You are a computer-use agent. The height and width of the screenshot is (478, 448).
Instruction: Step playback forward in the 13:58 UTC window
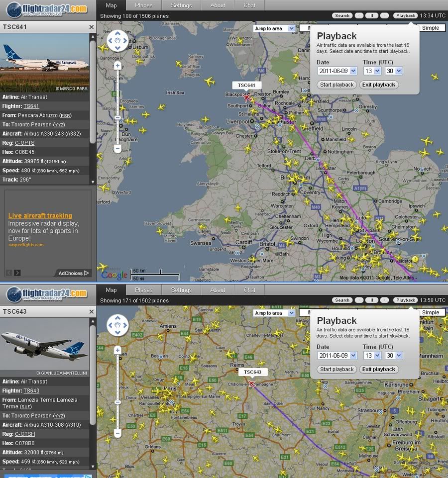point(384,300)
